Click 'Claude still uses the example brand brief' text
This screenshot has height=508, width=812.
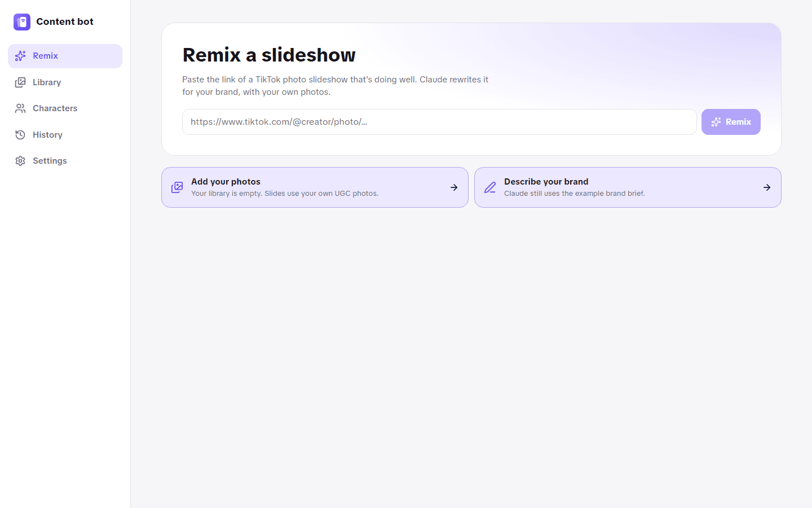click(x=575, y=194)
